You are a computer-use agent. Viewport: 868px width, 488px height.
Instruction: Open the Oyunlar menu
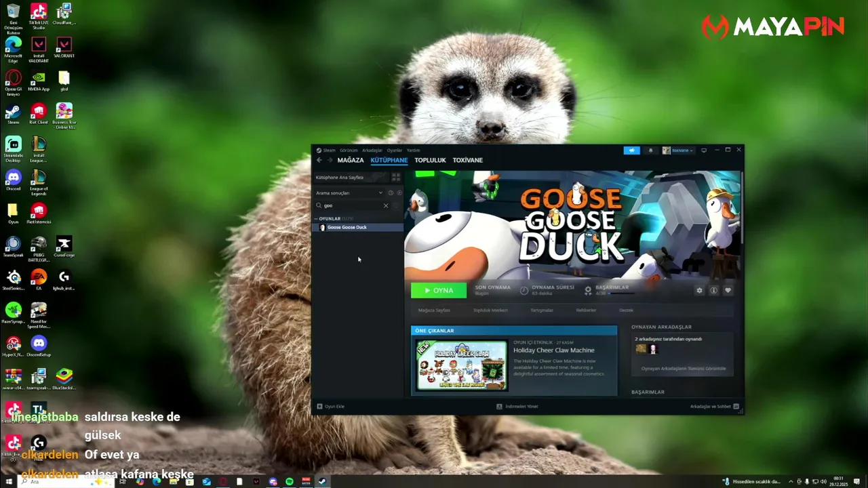(x=395, y=150)
